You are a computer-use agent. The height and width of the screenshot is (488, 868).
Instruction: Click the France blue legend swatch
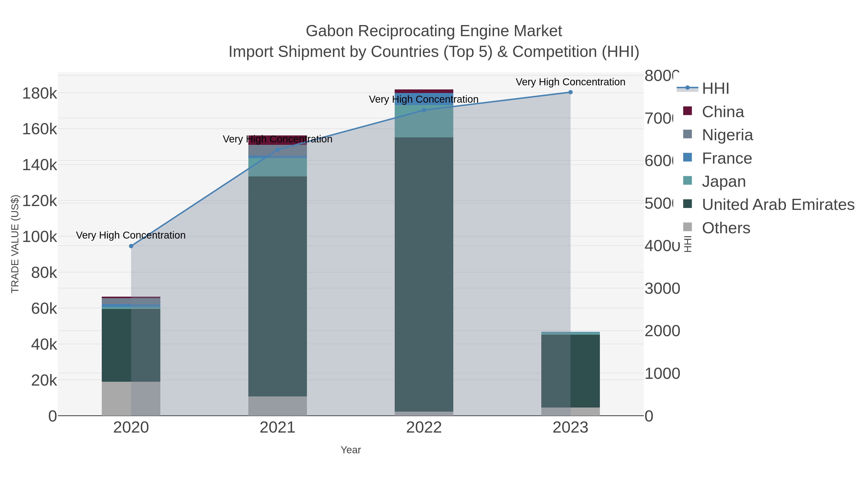pyautogui.click(x=687, y=157)
